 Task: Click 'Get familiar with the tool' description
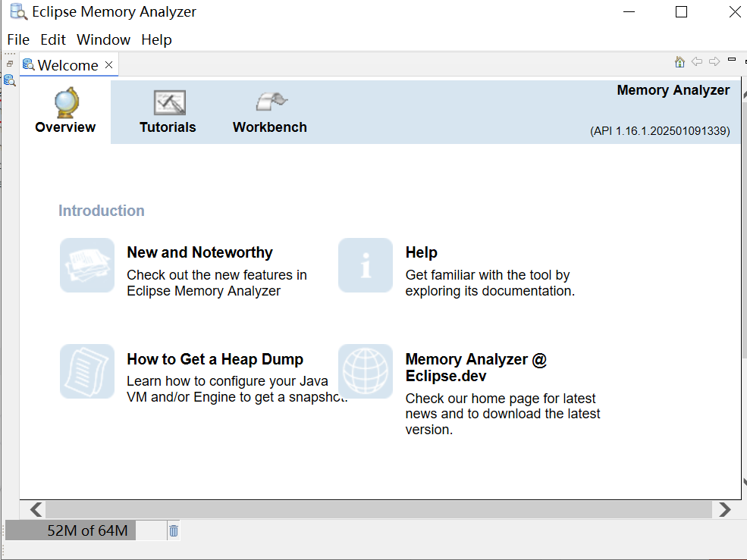click(490, 283)
